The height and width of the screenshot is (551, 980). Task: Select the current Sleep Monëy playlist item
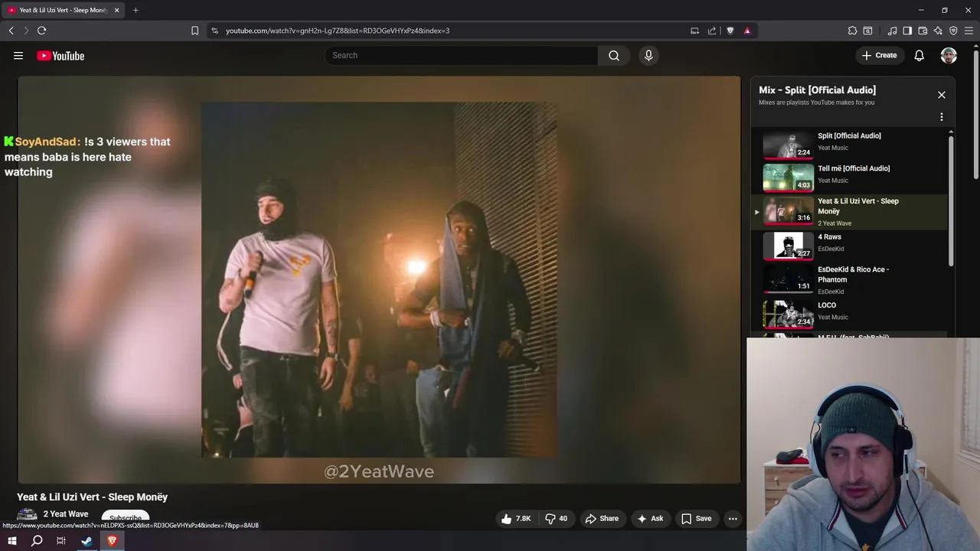(x=849, y=212)
